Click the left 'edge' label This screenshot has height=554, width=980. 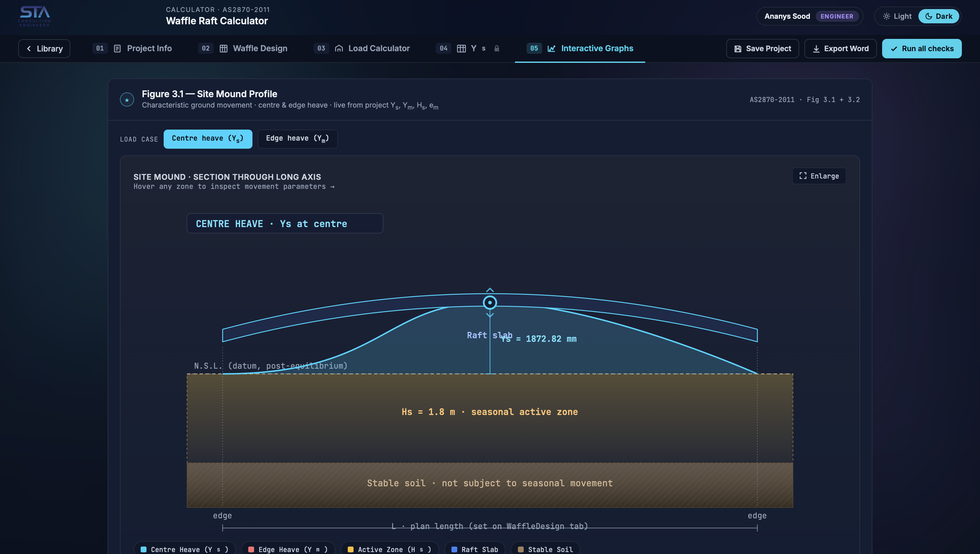222,515
